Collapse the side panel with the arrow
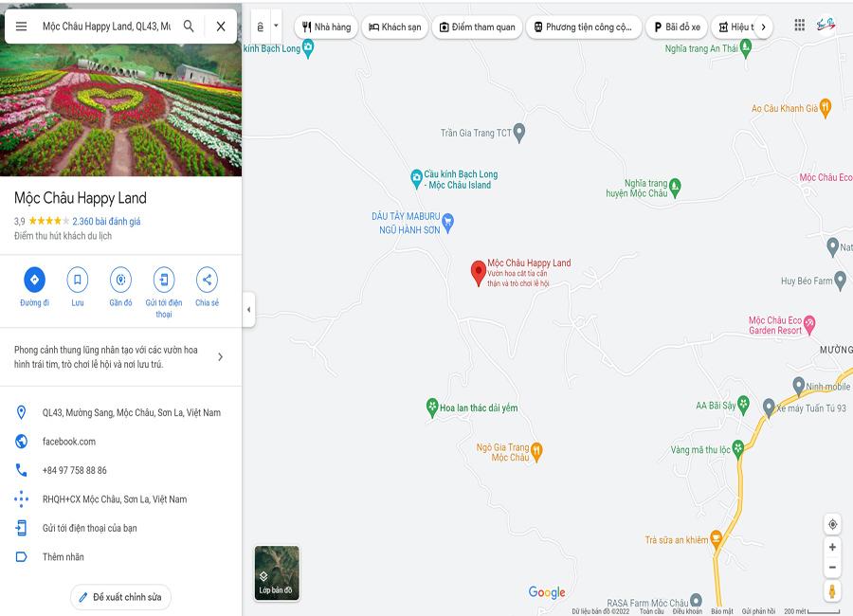The width and height of the screenshot is (853, 616). (248, 310)
